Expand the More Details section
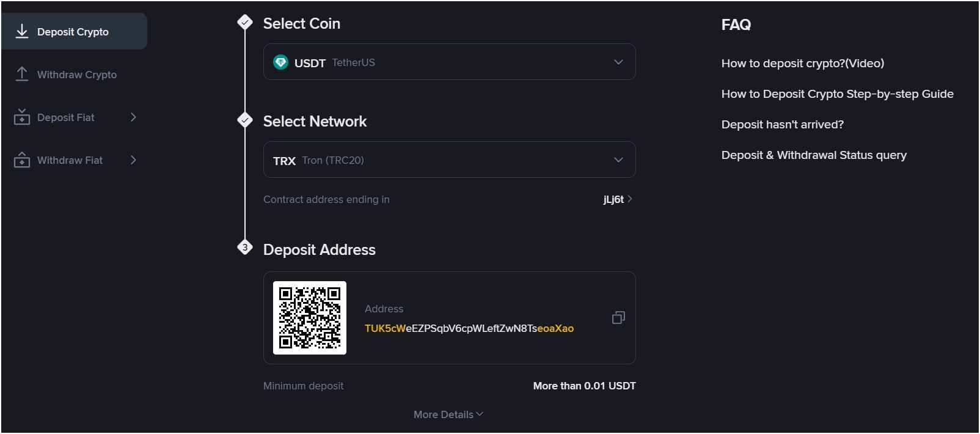Viewport: 980px width, 434px height. pos(448,414)
